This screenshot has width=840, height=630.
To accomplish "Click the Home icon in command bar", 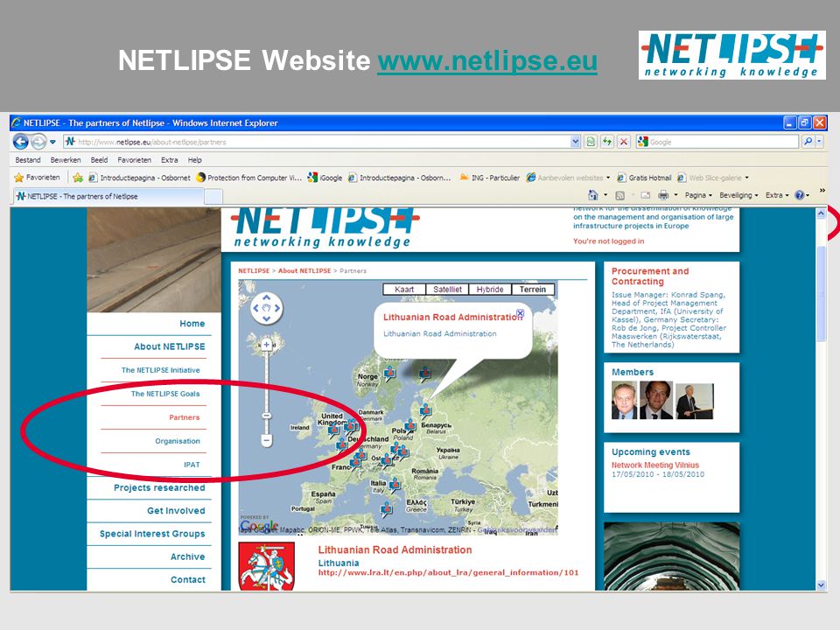I will [x=593, y=195].
